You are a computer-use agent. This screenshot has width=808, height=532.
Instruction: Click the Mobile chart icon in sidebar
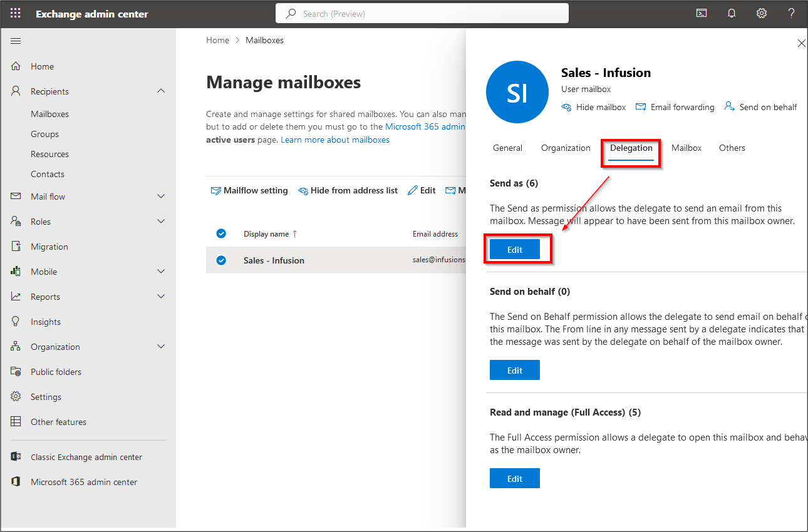[x=16, y=272]
